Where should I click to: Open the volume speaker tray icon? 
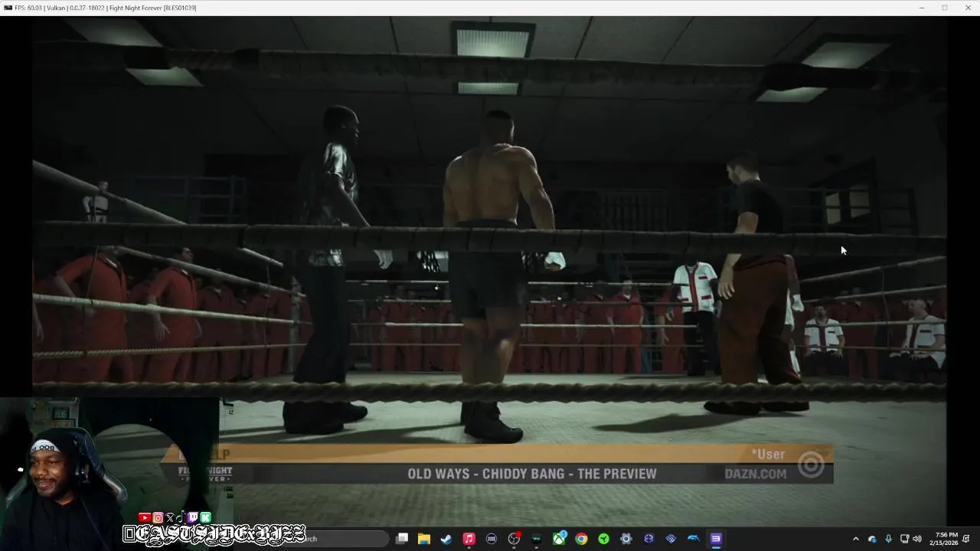[x=917, y=539]
